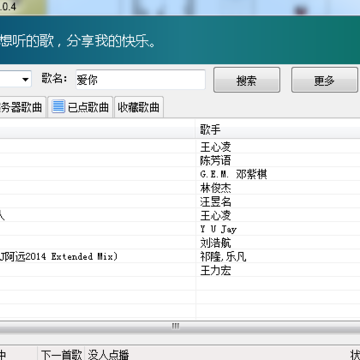Select the 刘浩航 singer row
The width and height of the screenshot is (360, 360).
click(180, 243)
